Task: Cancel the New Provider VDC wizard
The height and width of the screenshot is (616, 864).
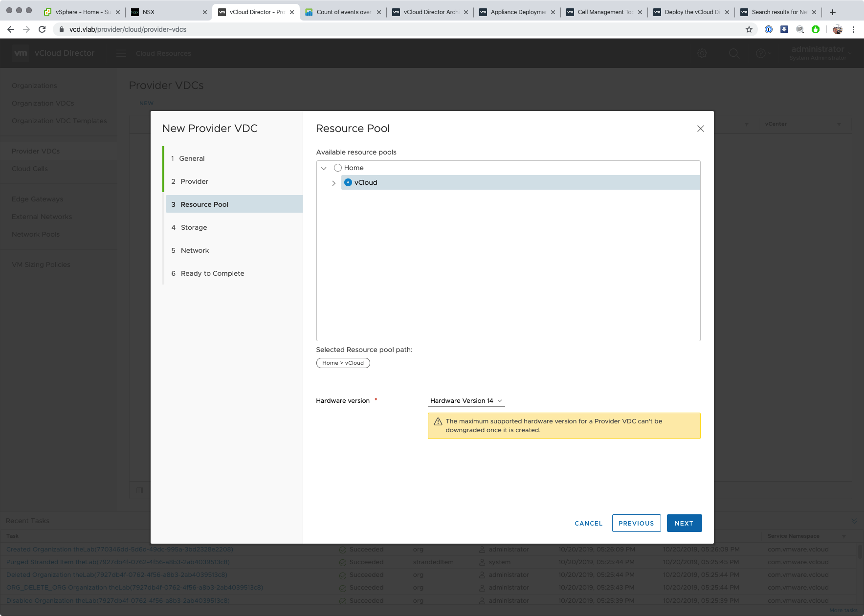Action: pyautogui.click(x=589, y=523)
